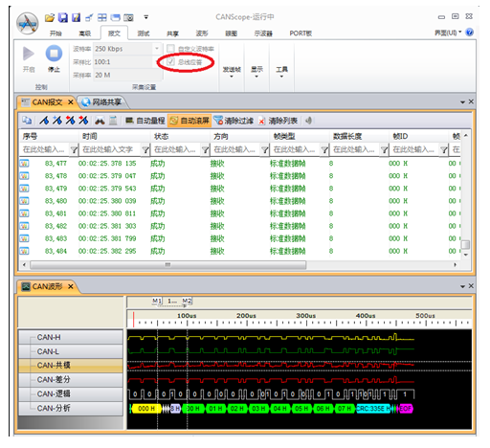Click the 清除过滤 clear filter icon
The height and width of the screenshot is (448, 490).
[x=218, y=121]
